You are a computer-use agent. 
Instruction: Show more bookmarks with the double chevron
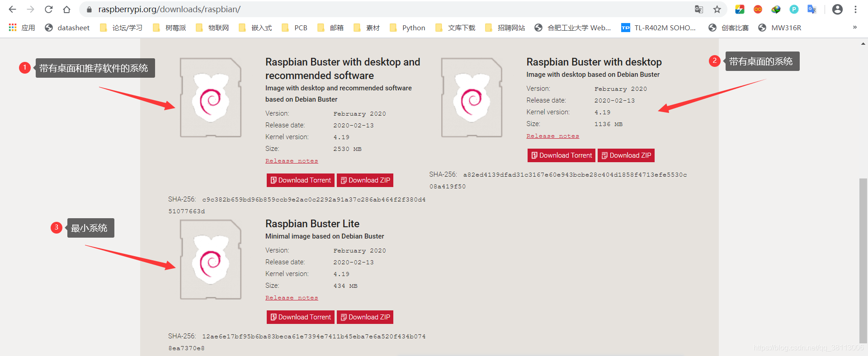tap(855, 28)
